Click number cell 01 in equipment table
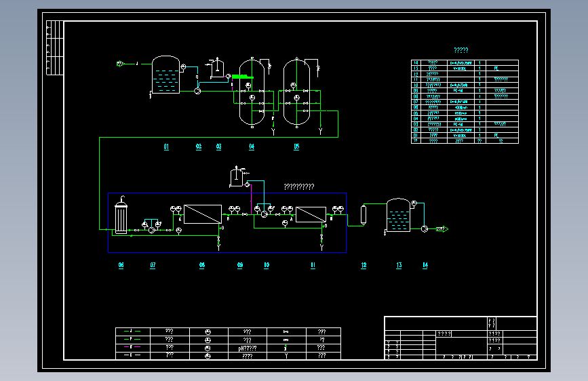The height and width of the screenshot is (381, 588). point(416,136)
